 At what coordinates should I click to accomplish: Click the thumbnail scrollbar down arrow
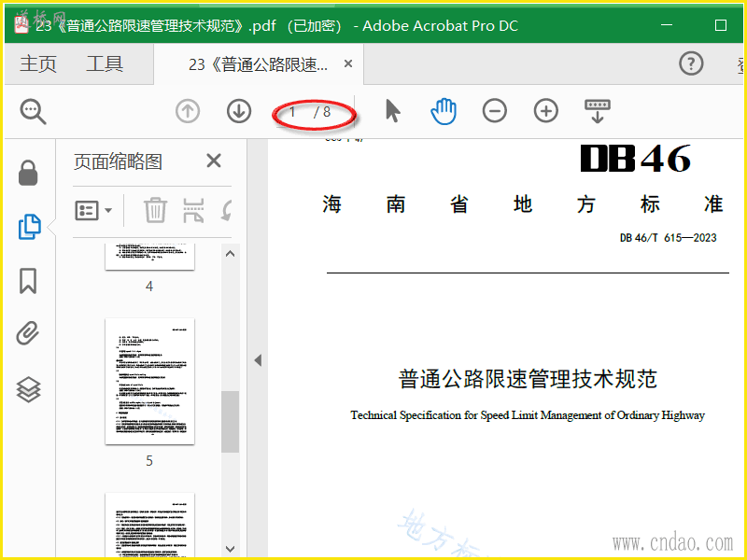230,549
